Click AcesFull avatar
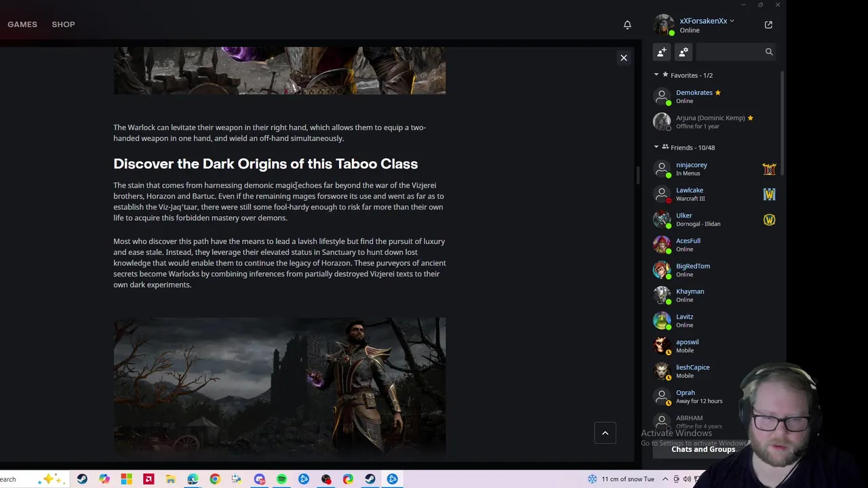This screenshot has width=868, height=488. point(662,245)
